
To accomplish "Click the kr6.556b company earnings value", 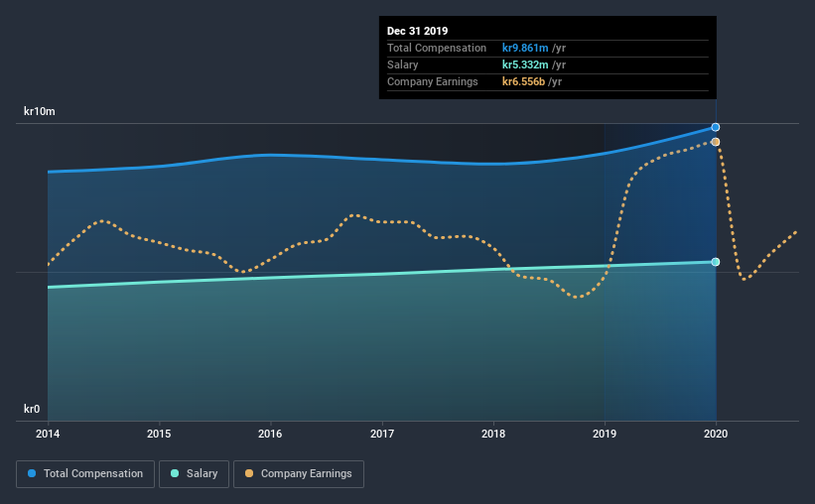I will click(x=523, y=81).
